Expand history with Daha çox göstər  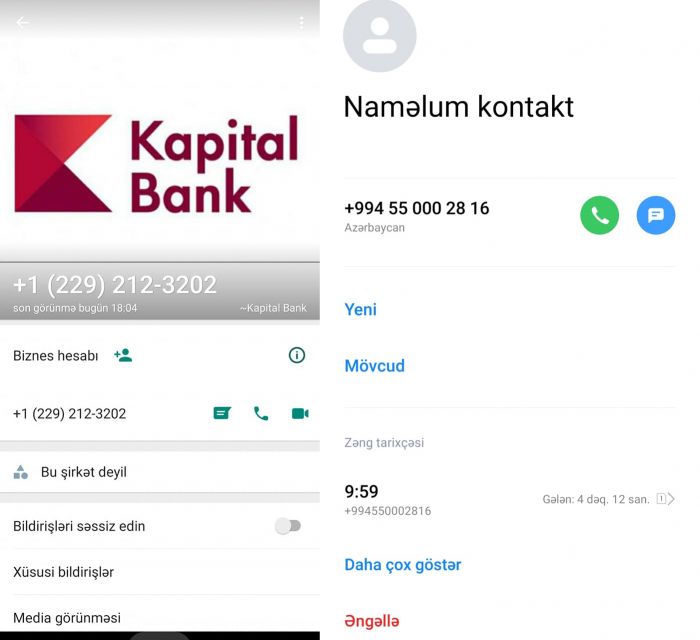403,565
